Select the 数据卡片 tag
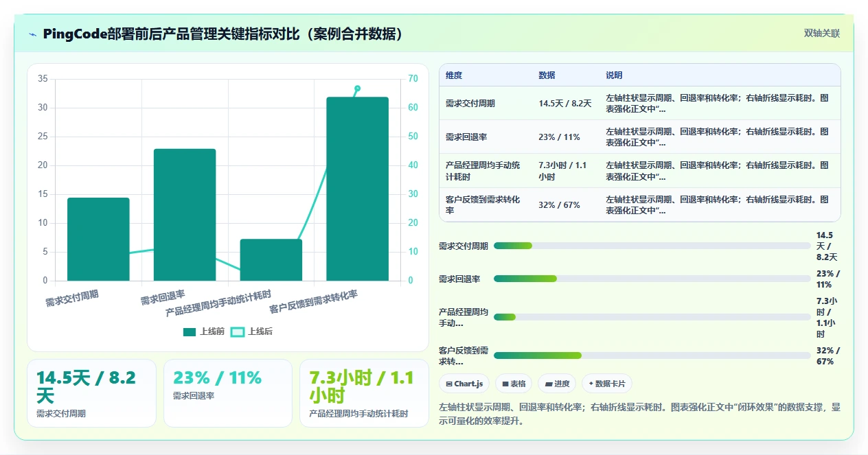Image resolution: width=868 pixels, height=455 pixels. point(607,384)
